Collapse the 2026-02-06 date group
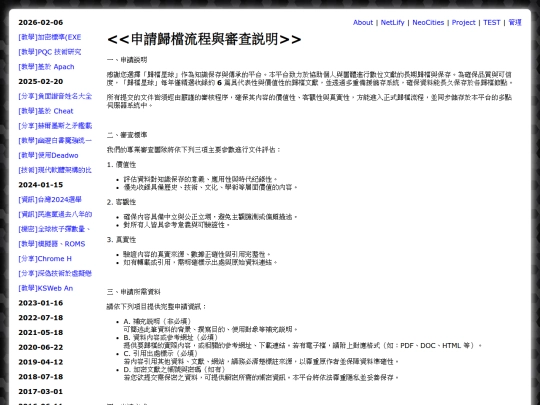This screenshot has height=405, width=540. [x=41, y=22]
